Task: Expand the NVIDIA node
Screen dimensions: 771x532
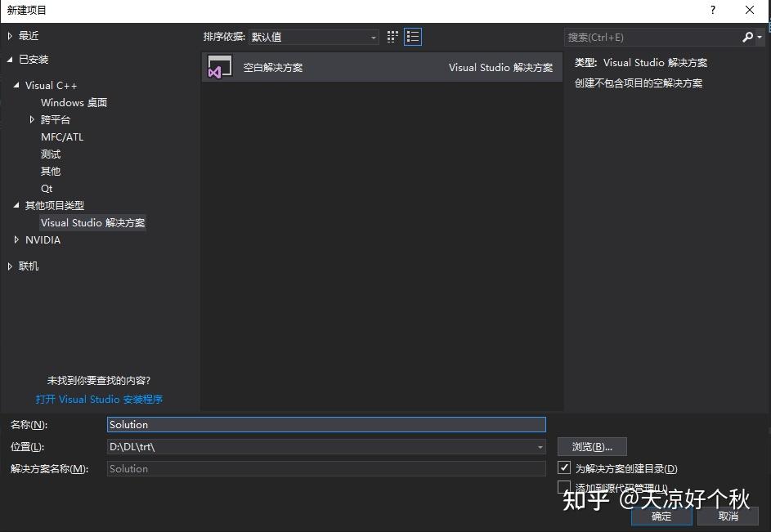Action: [16, 239]
